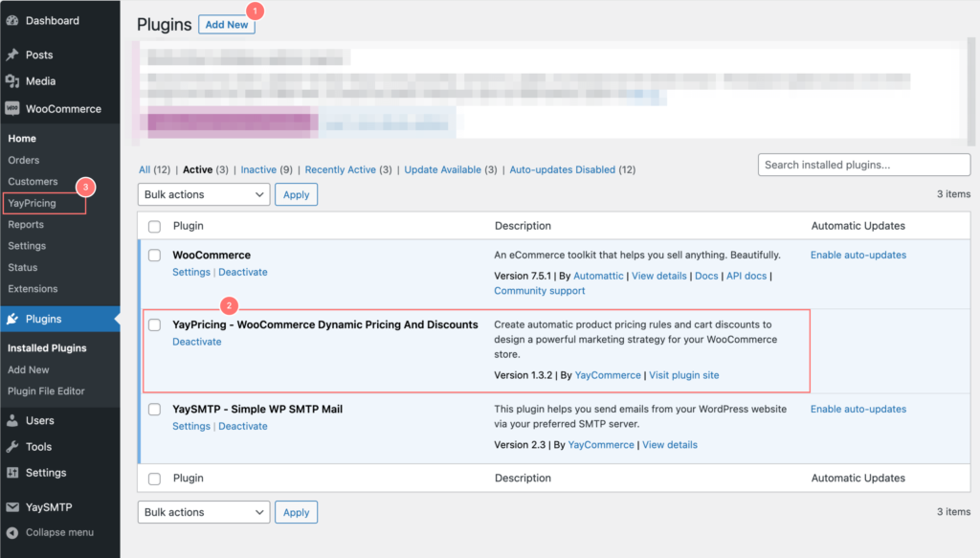The height and width of the screenshot is (558, 980).
Task: Click the Users person icon
Action: 12,420
